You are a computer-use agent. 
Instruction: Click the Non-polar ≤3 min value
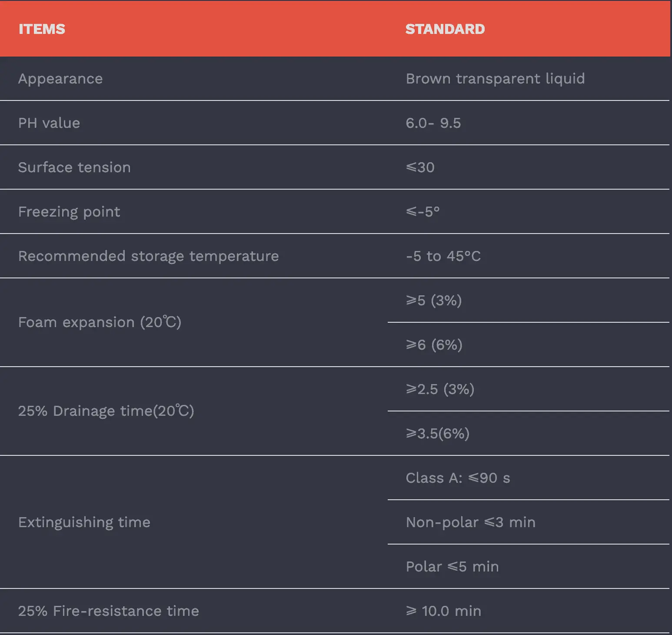point(470,522)
